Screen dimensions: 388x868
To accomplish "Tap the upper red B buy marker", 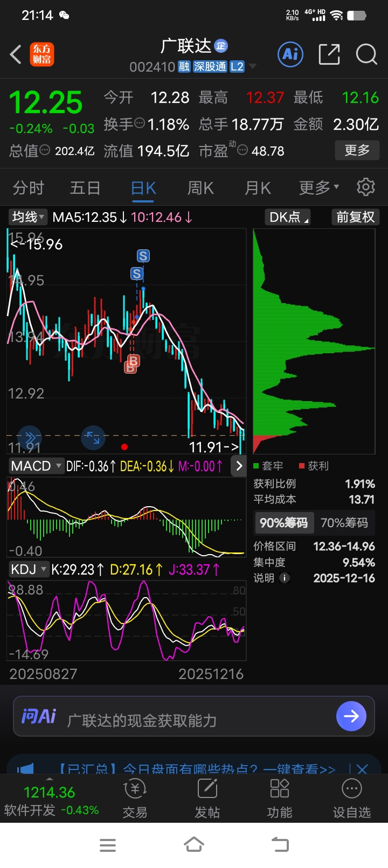I will tap(133, 361).
